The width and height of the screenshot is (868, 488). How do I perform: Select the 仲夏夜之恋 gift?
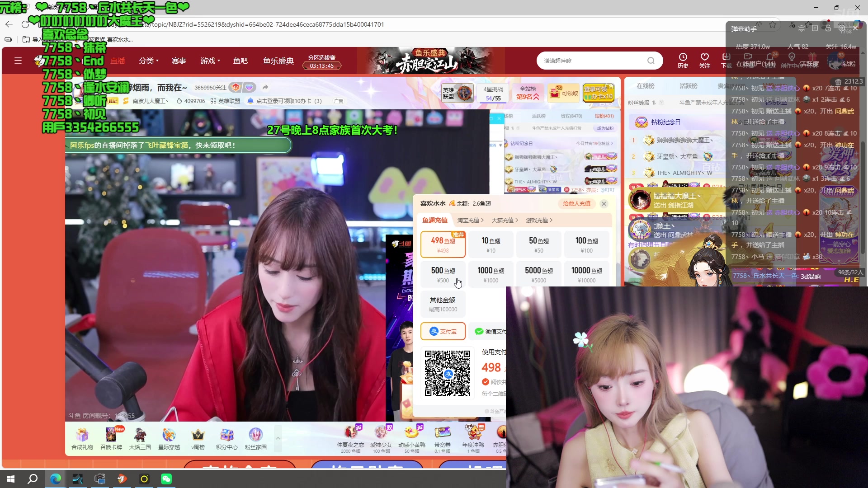click(350, 438)
